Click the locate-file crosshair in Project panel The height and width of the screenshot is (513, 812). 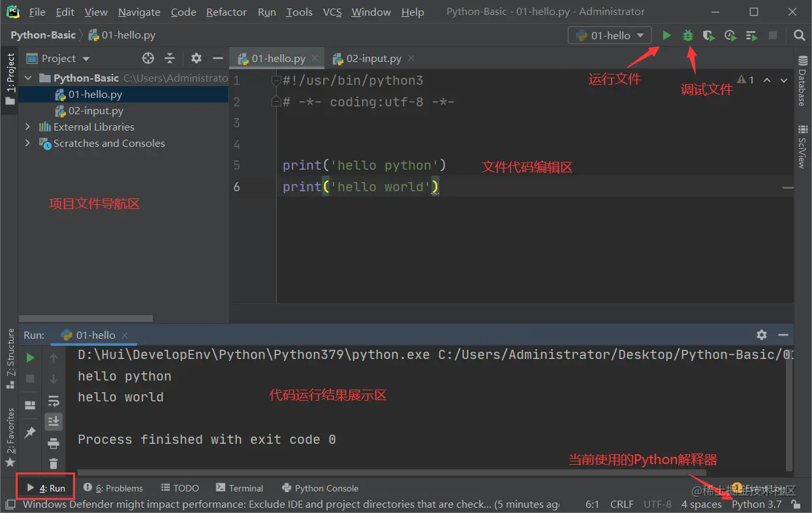148,58
